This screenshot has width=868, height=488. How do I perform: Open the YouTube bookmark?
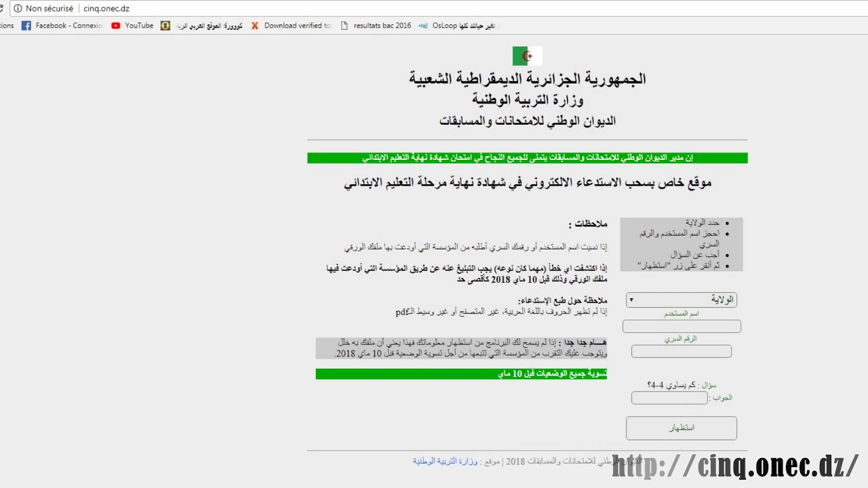(132, 26)
